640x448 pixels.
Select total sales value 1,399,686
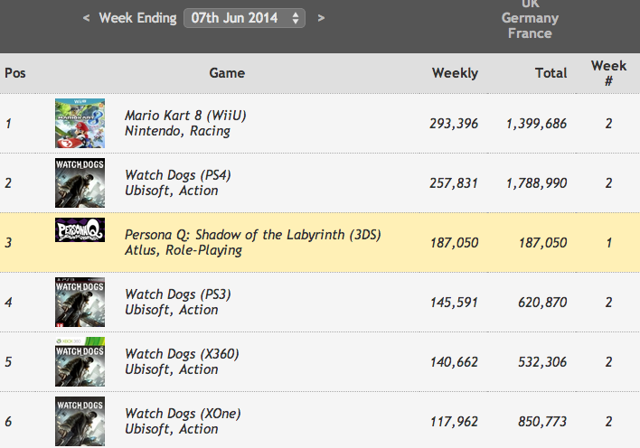(536, 124)
